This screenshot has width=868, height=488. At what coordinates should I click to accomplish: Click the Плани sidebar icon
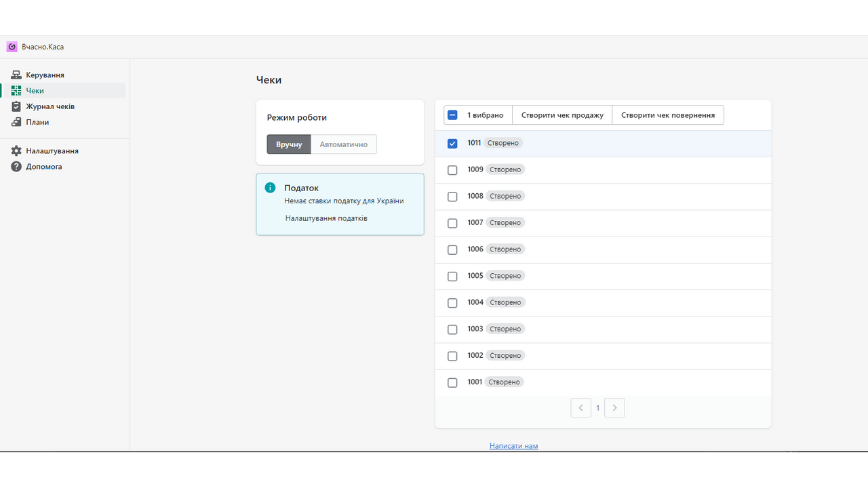tap(16, 122)
